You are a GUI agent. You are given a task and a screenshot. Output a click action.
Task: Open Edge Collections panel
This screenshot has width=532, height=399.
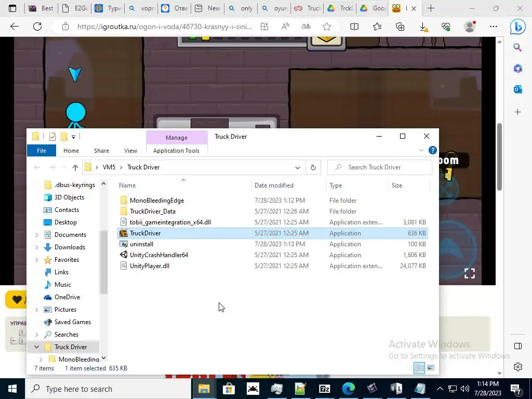click(400, 26)
